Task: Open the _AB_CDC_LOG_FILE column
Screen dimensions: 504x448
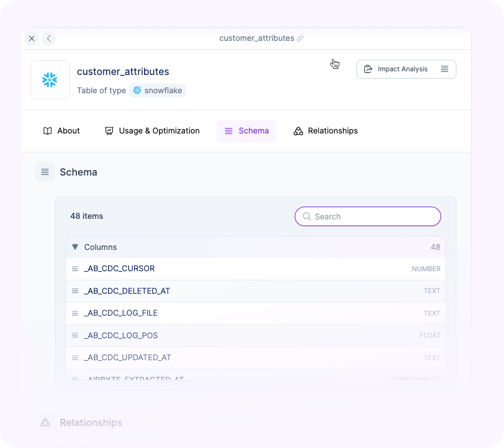Action: click(121, 313)
